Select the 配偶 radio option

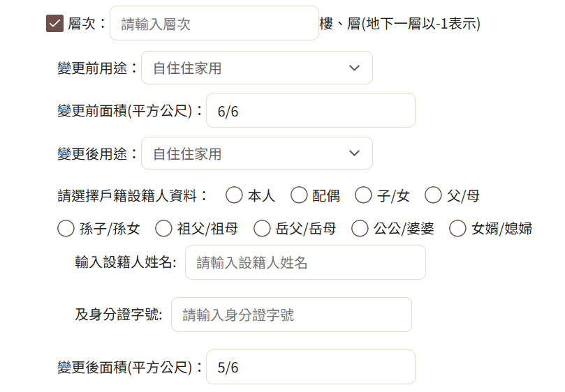click(x=299, y=195)
